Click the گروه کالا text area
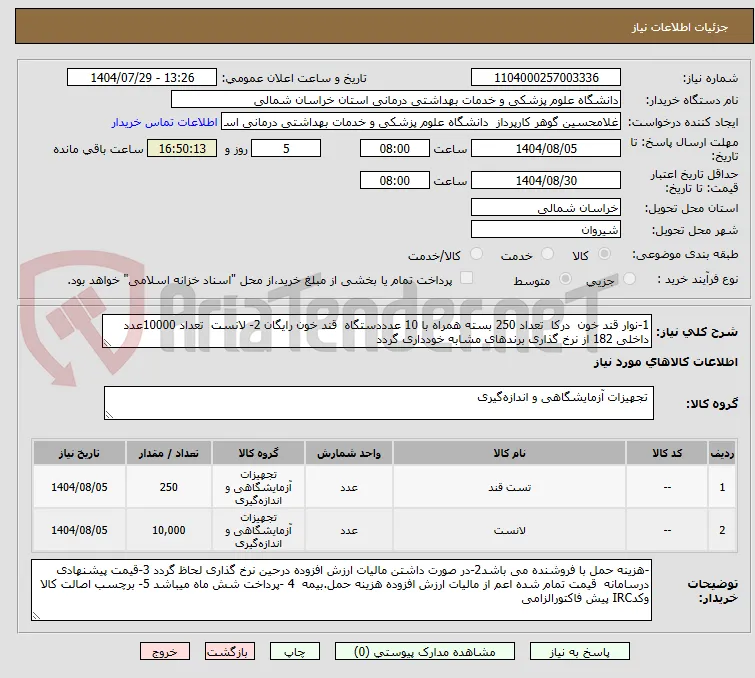This screenshot has height=678, width=755. [x=378, y=403]
